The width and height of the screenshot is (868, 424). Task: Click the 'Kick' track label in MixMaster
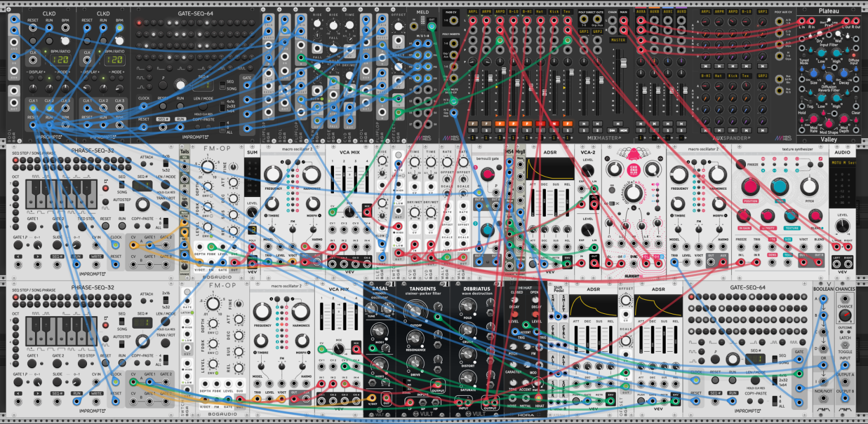(554, 11)
